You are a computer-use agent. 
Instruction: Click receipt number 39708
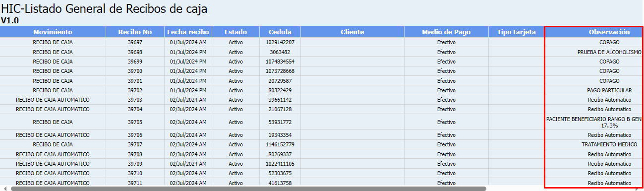pyautogui.click(x=135, y=154)
